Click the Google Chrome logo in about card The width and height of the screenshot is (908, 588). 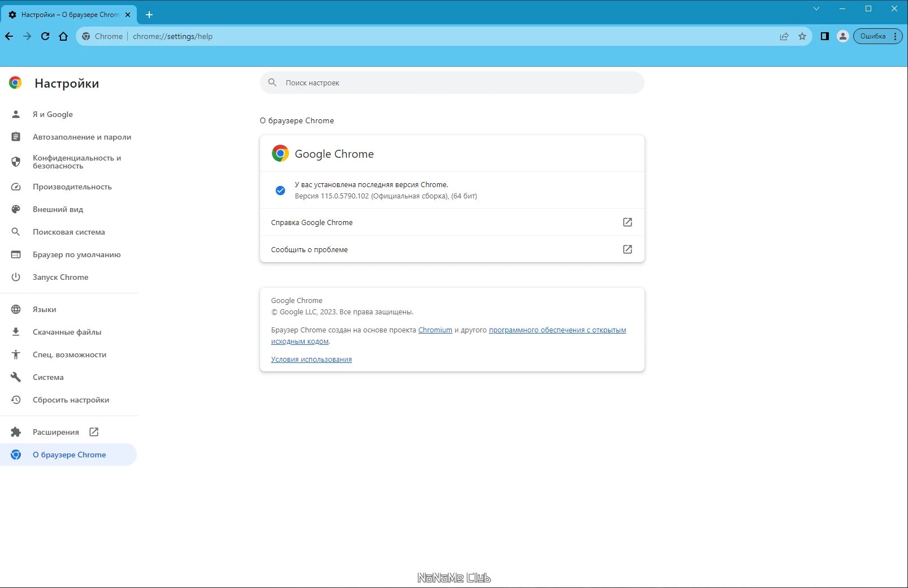[x=280, y=153]
